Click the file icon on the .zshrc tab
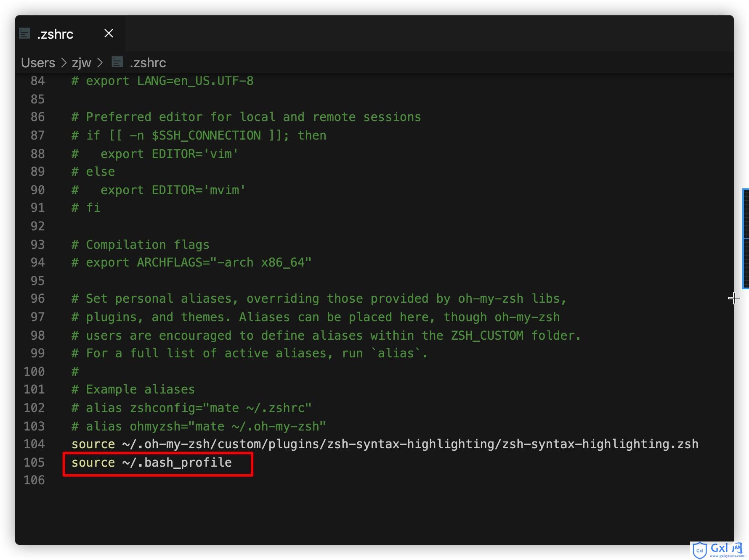Image resolution: width=749 pixels, height=560 pixels. [25, 33]
